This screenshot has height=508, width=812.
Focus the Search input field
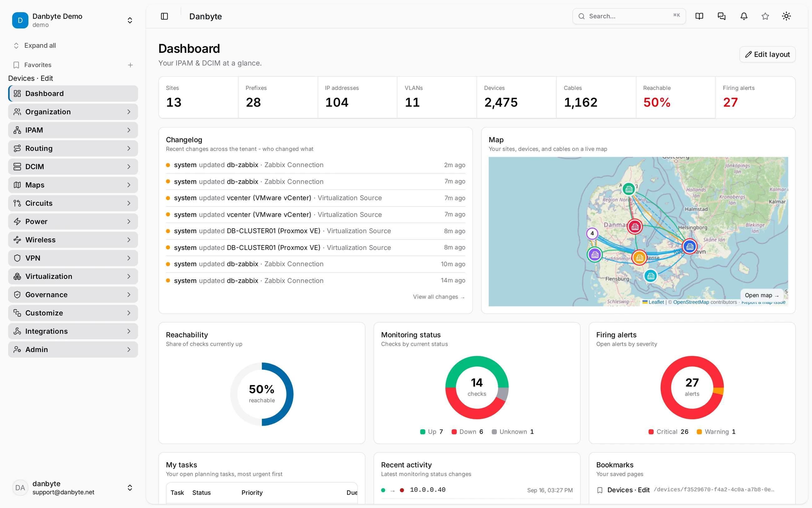629,16
